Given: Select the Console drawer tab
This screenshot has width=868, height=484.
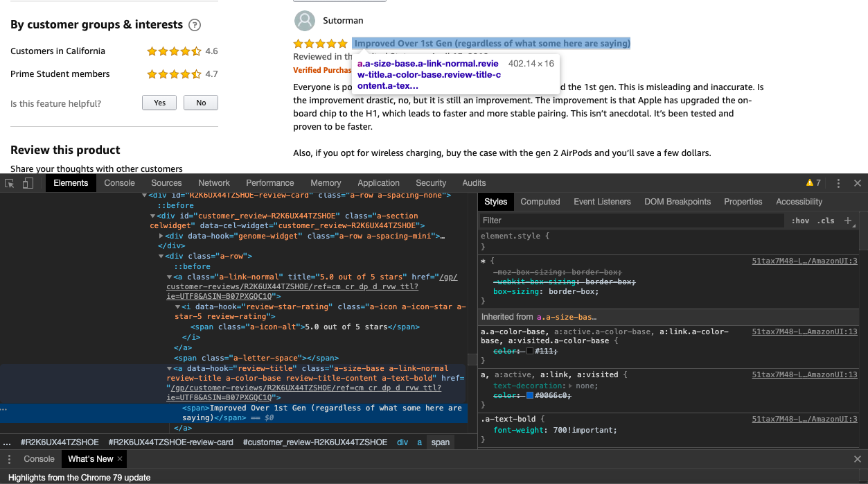Looking at the screenshot, I should click(x=39, y=459).
